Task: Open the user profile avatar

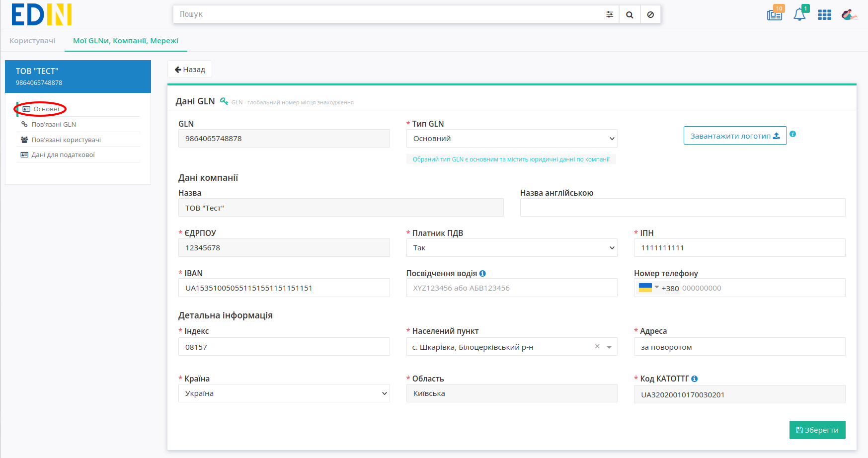Action: point(849,15)
